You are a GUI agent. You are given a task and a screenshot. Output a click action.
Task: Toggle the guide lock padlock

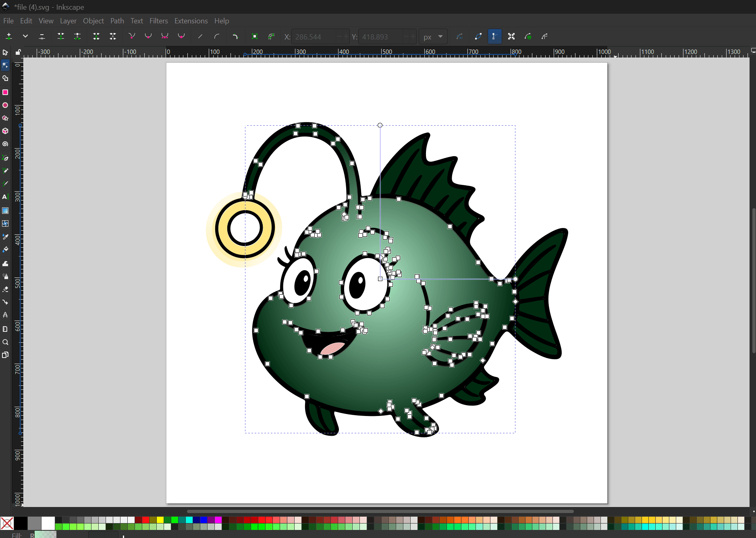coord(18,52)
